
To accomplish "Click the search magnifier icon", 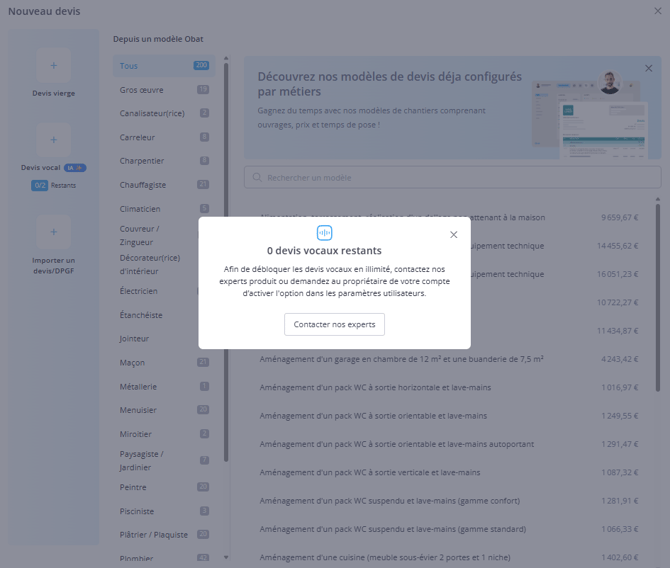I will pos(256,177).
